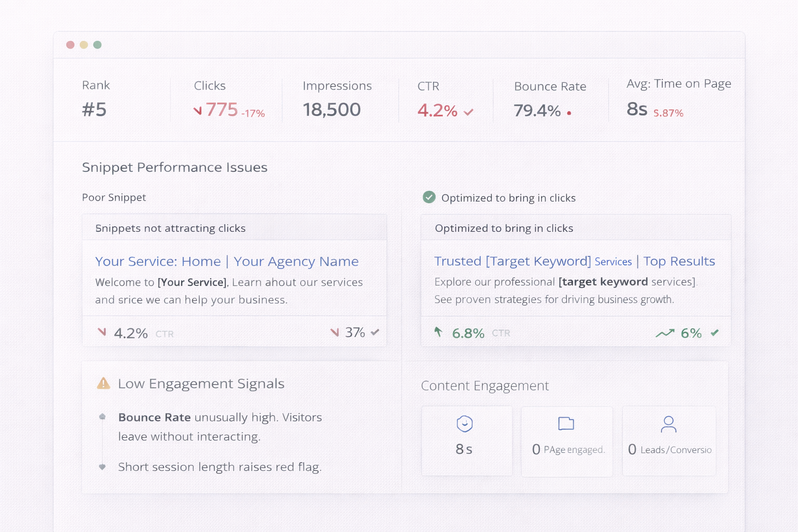Open the folder icon for Page engaged
Screen dimensions: 798x532
[566, 424]
